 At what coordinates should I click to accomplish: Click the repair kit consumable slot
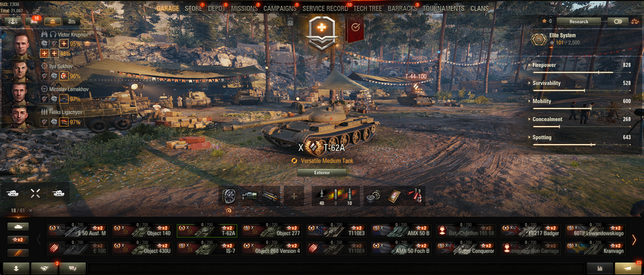[x=373, y=196]
